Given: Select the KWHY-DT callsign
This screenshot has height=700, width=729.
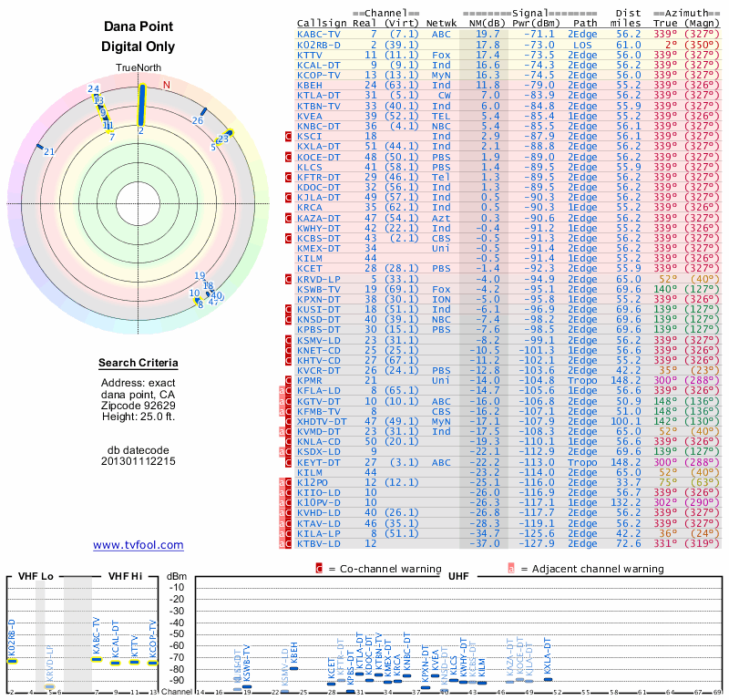Looking at the screenshot, I should (319, 228).
